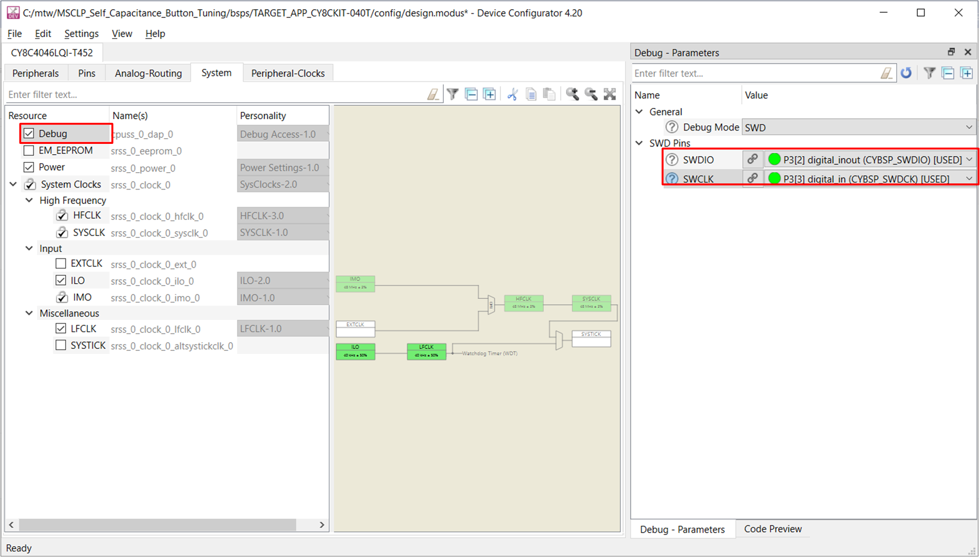Select the CY8C4046LQI-T452 device tab

click(x=52, y=52)
